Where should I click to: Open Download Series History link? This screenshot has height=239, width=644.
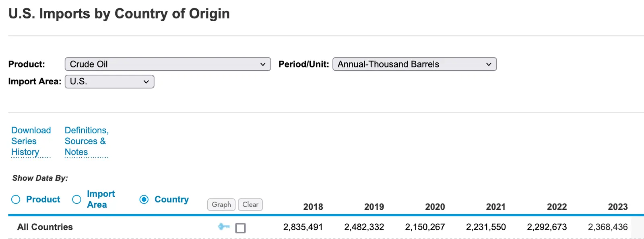[x=31, y=141]
